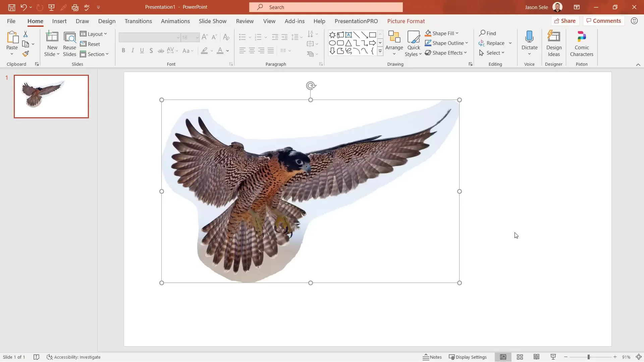The width and height of the screenshot is (644, 362).
Task: Click Reset in the Slides group
Action: click(91, 44)
